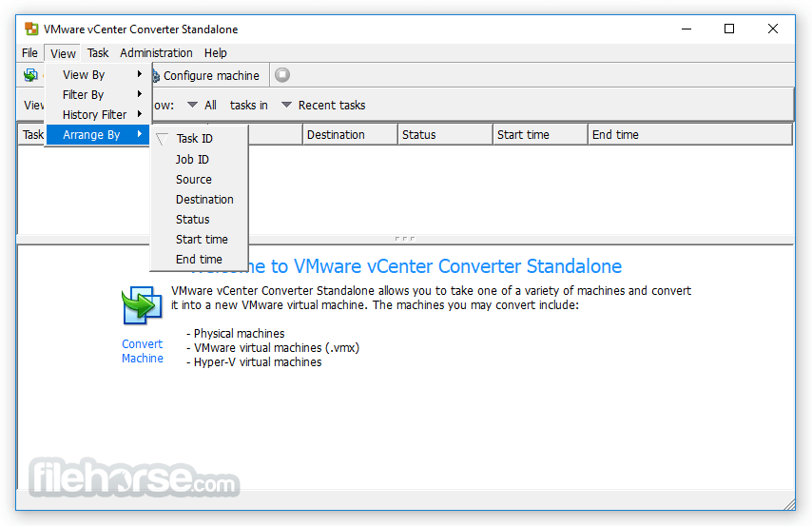
Task: Arrange tasks by Task ID
Action: click(200, 138)
